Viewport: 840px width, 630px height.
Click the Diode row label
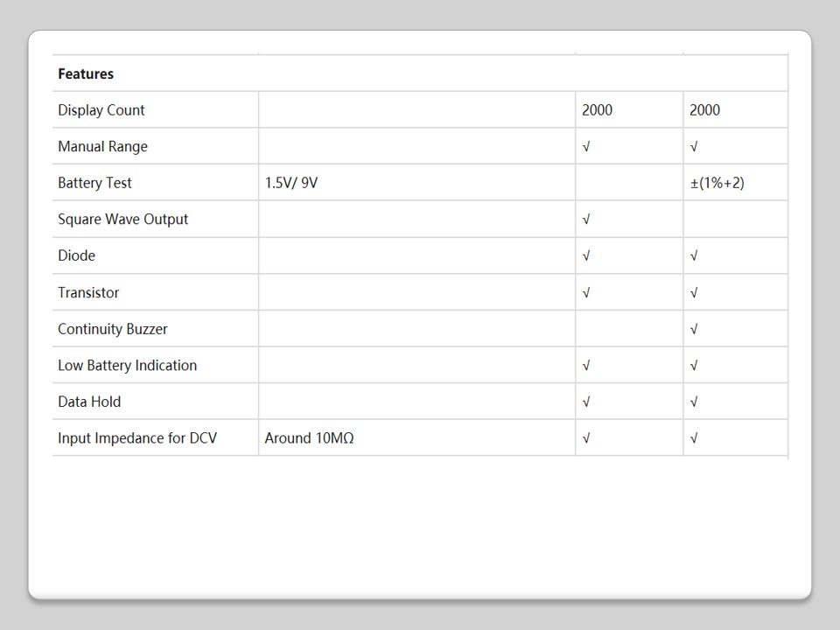pyautogui.click(x=76, y=255)
